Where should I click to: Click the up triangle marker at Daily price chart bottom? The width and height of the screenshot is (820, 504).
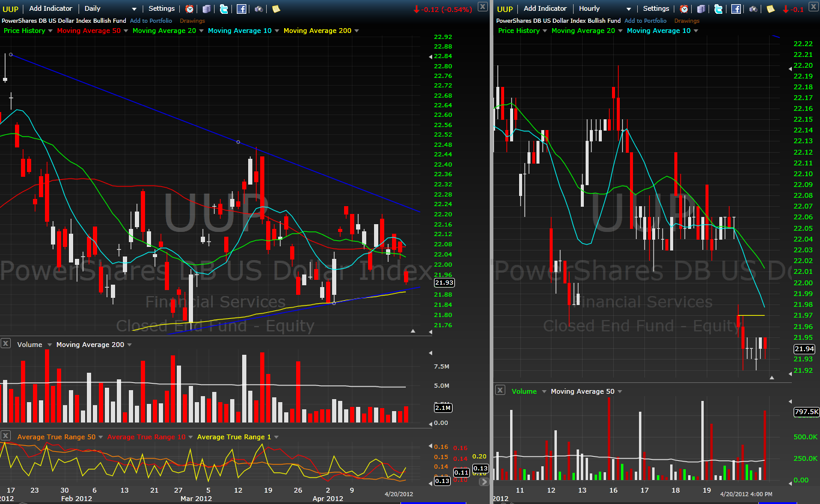(412, 331)
